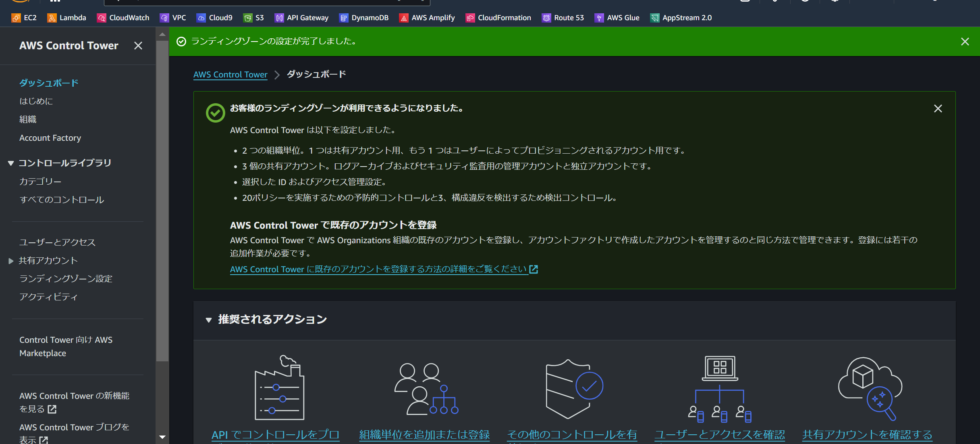This screenshot has height=444, width=980.
Task: Collapse the コントロールライブラリ section
Action: 10,163
